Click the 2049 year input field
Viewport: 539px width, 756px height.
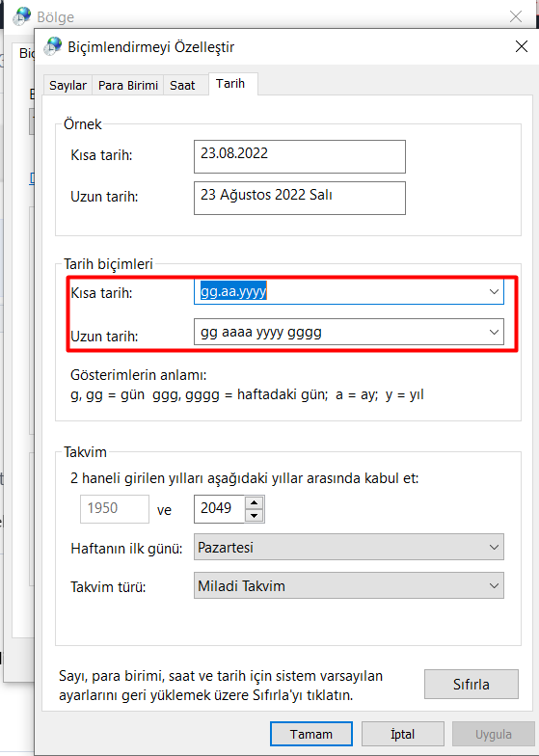[x=220, y=509]
